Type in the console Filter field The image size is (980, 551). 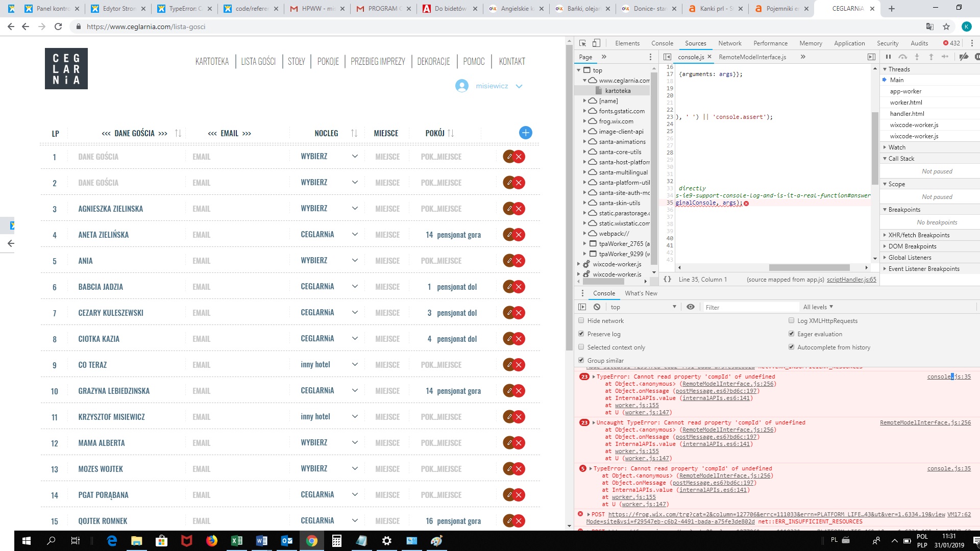click(x=750, y=307)
